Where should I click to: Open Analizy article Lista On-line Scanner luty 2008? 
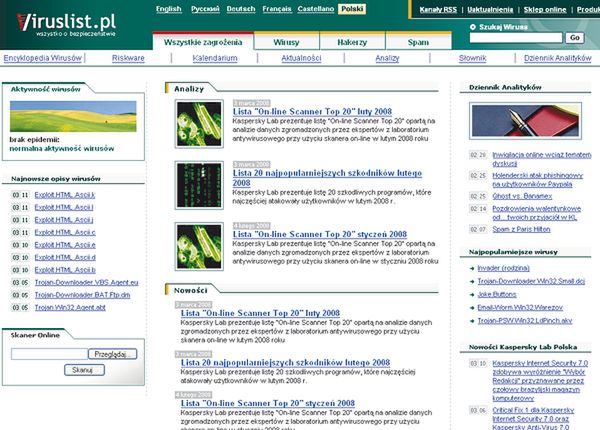tap(312, 112)
